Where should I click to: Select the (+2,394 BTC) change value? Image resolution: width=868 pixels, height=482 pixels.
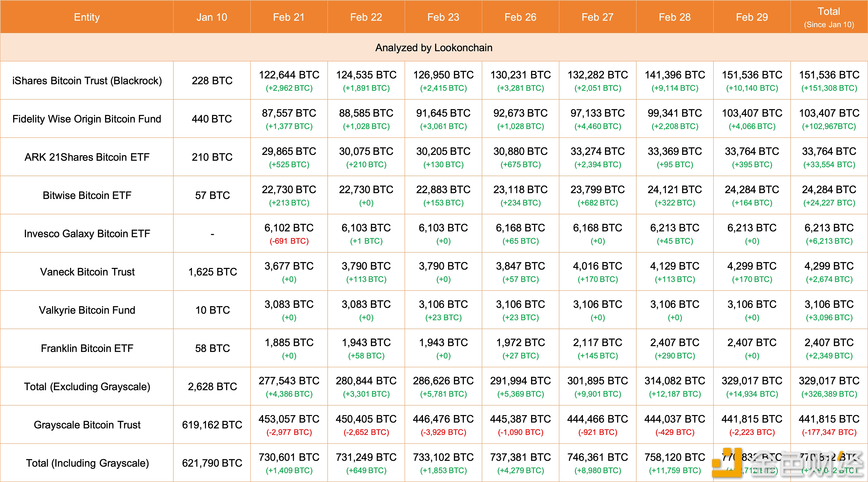[598, 164]
